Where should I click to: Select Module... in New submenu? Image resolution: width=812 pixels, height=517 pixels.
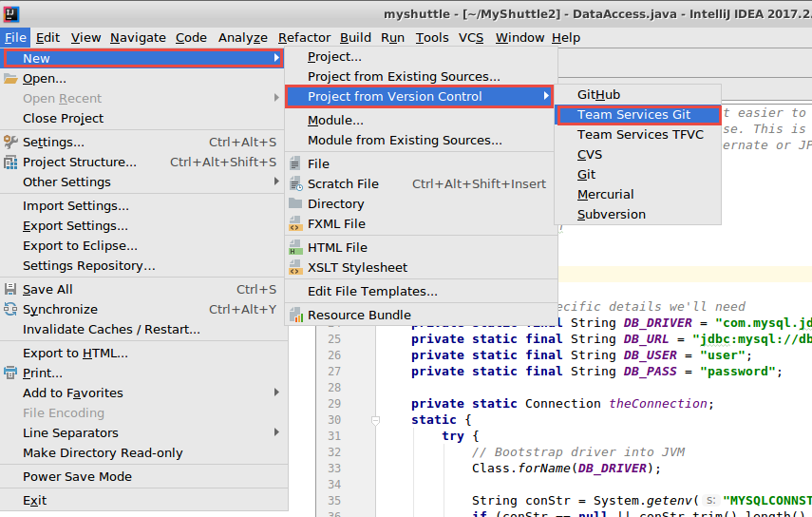(x=421, y=120)
